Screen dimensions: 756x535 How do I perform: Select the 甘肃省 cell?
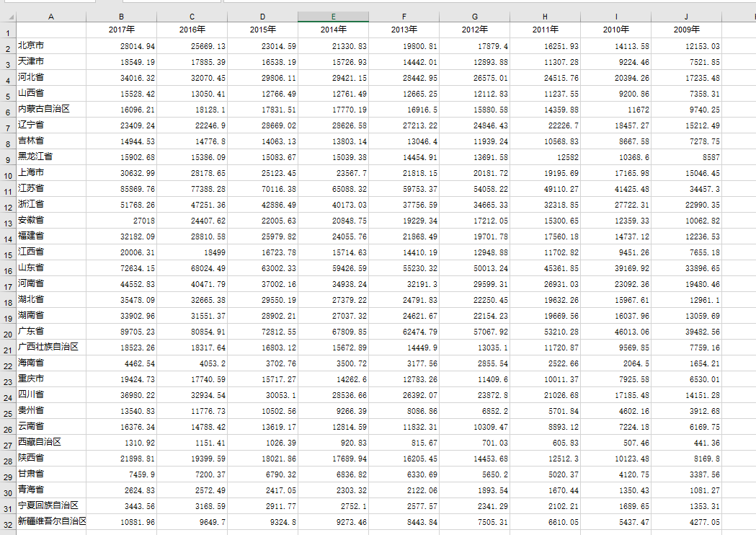(51, 474)
